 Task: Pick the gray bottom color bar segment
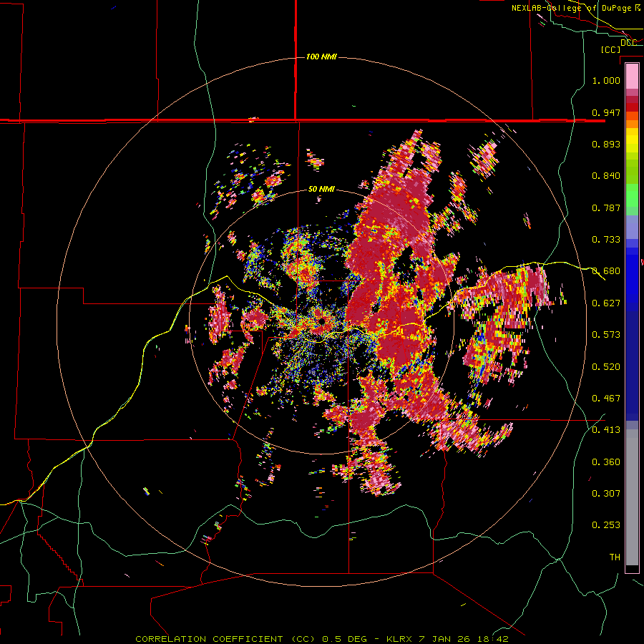tap(632, 497)
